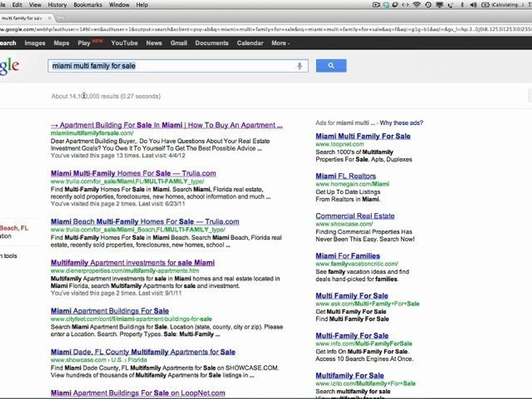Click the 'www.familyvacationcritic.com/' ad URL

357,264
